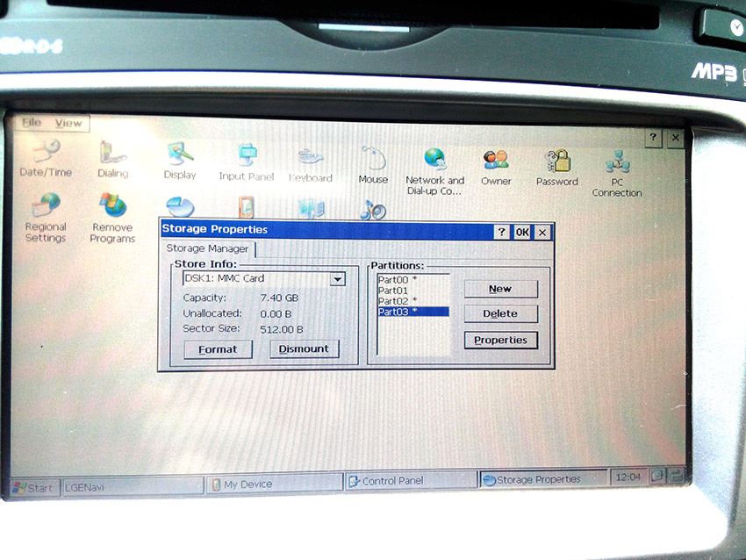This screenshot has height=560, width=746.
Task: Click the taskbar clock showing 12:04
Action: (628, 477)
